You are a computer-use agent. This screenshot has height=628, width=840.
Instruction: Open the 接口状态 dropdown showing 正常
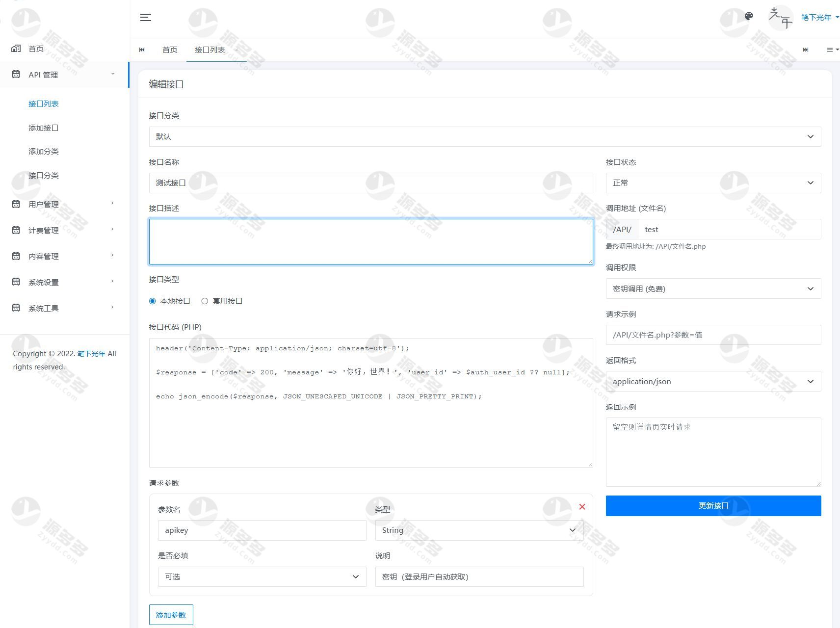coord(713,183)
